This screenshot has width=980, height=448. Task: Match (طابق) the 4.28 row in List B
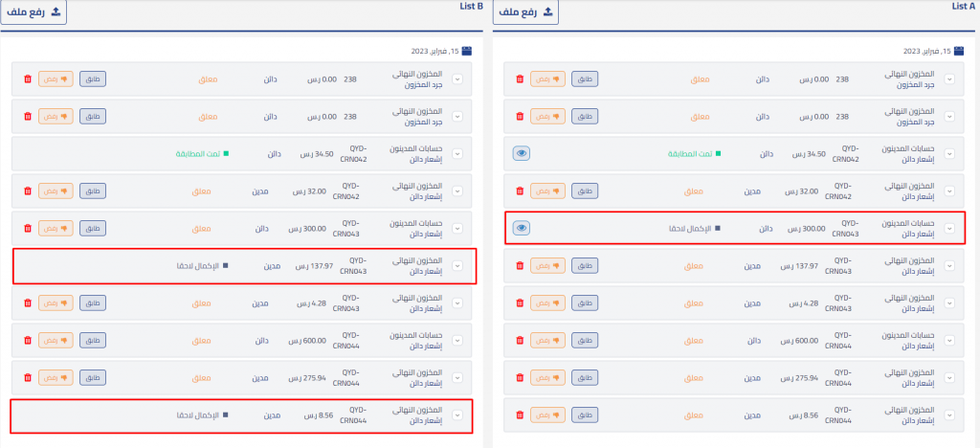pyautogui.click(x=93, y=303)
